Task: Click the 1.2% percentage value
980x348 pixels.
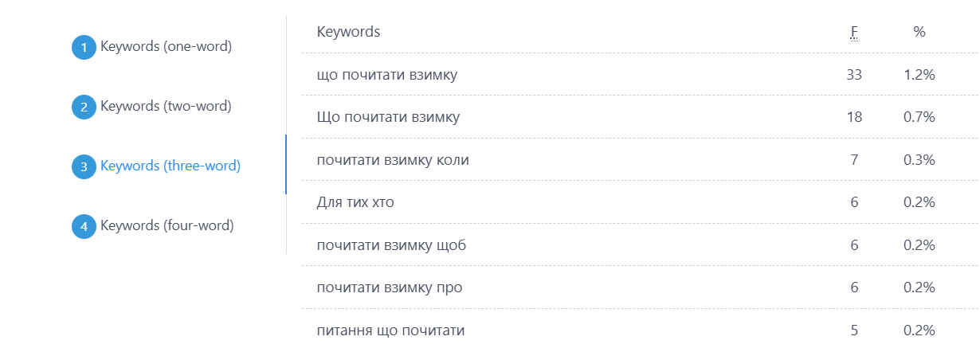Action: (x=919, y=75)
